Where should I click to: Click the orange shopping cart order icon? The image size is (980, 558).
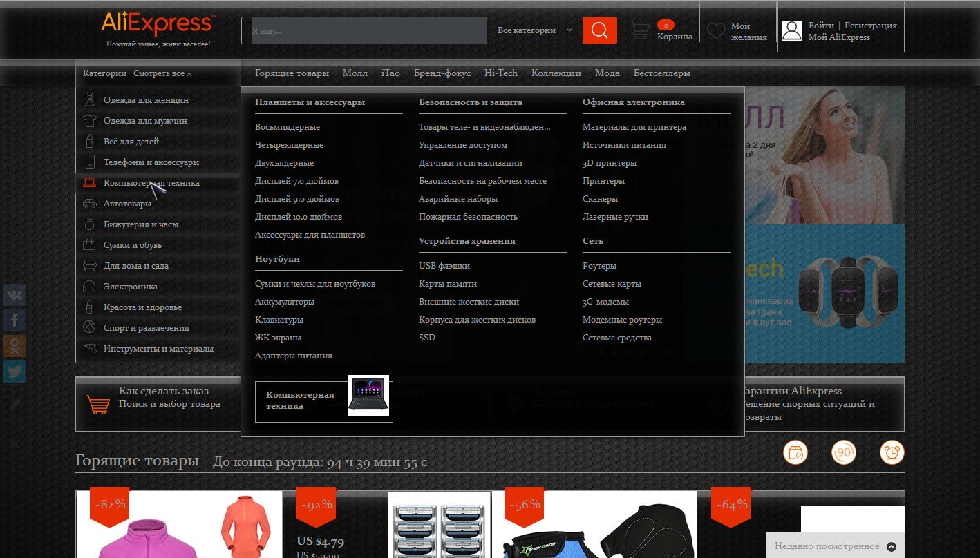pos(98,403)
